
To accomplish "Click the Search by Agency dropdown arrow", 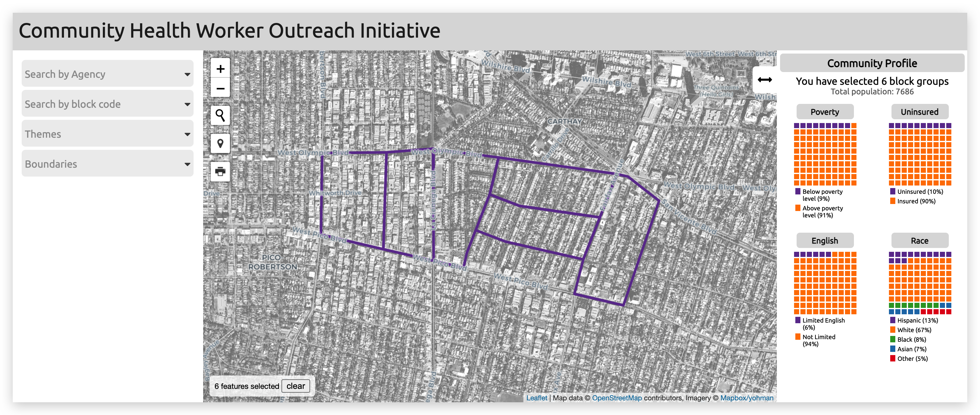I will (187, 74).
